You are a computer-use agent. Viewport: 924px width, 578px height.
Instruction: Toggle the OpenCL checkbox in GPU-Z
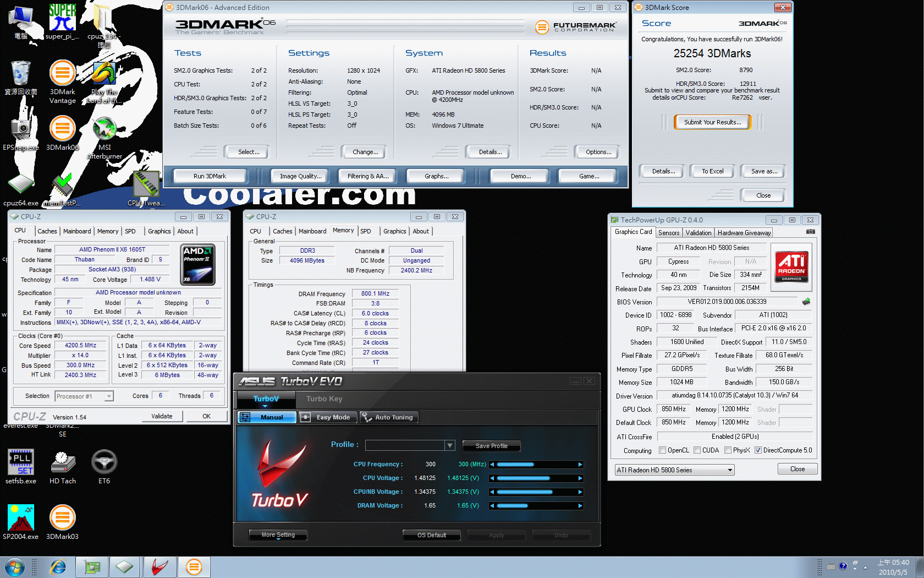pos(662,450)
